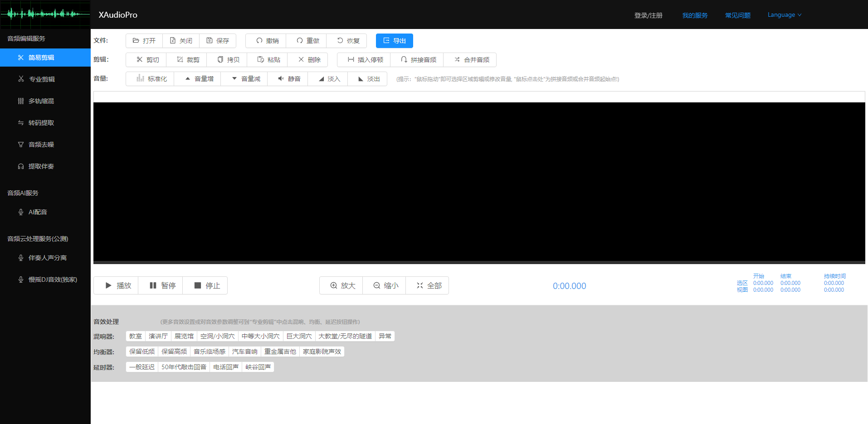The height and width of the screenshot is (424, 868).
Task: Open the AI配音 service
Action: (37, 212)
